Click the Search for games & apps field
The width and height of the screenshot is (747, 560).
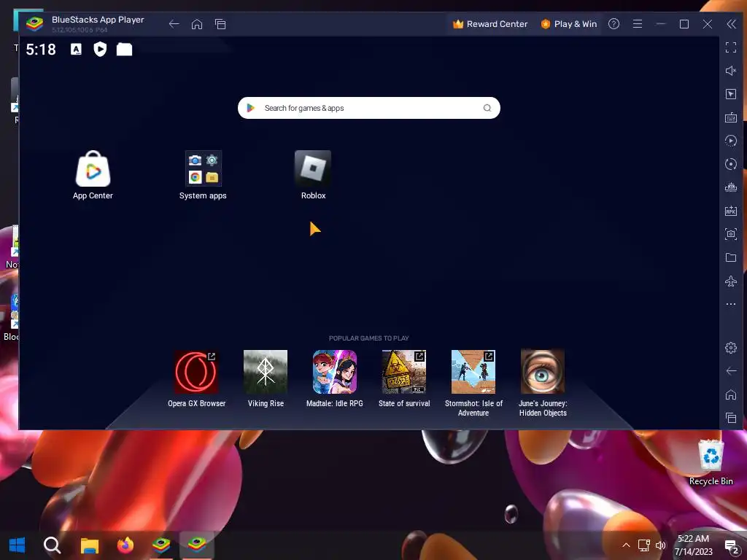(x=368, y=108)
